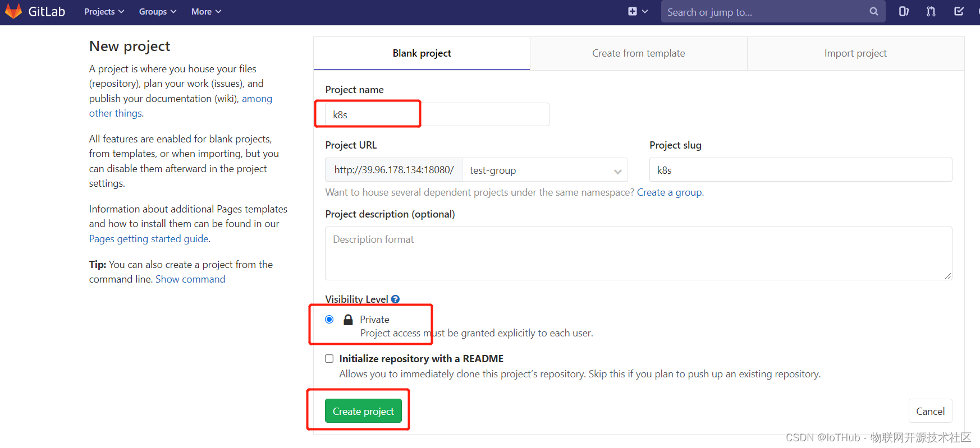This screenshot has width=980, height=448.
Task: Open the new item plus icon
Action: click(633, 11)
